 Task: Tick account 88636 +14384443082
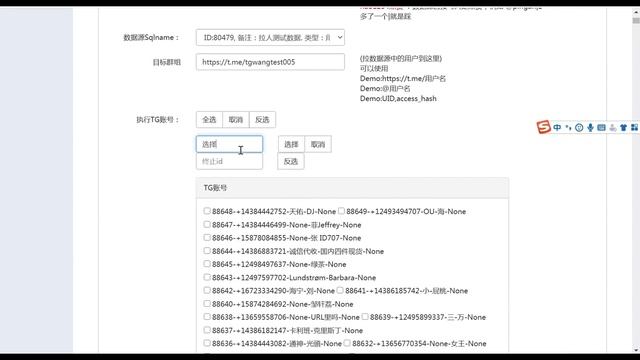(207, 343)
